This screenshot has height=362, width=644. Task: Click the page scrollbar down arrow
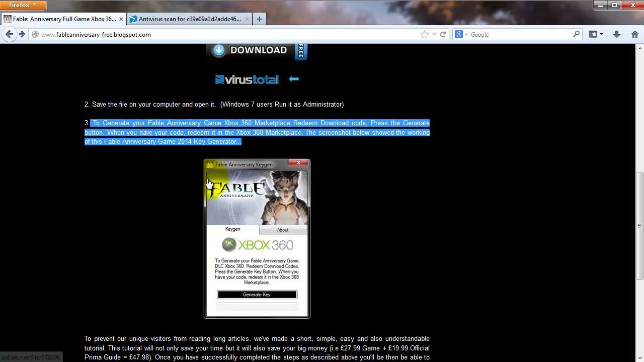[x=639, y=357]
